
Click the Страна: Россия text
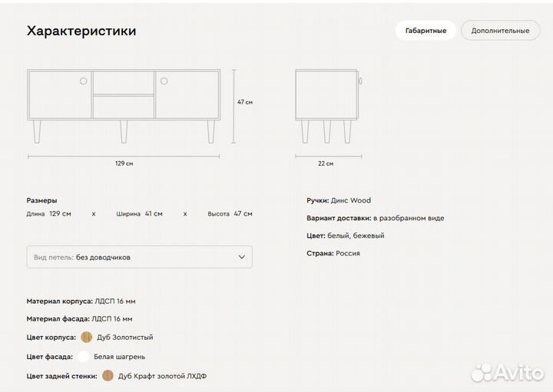(333, 253)
